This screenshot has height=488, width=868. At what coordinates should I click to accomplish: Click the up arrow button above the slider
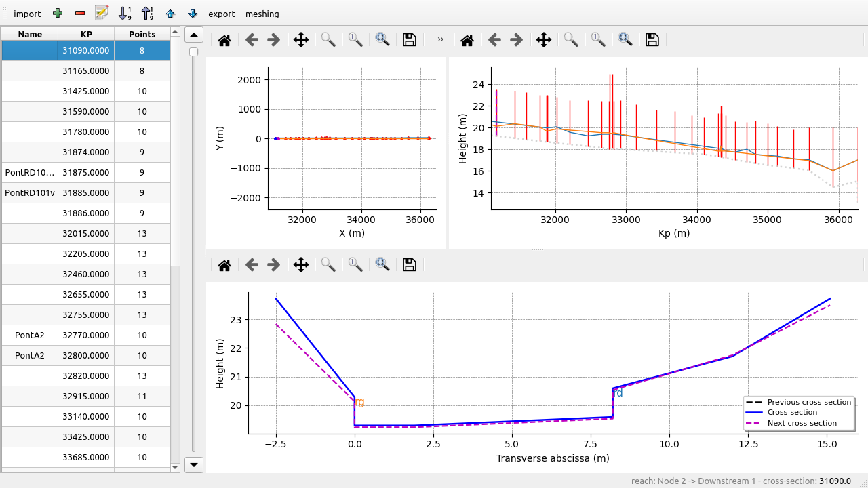[x=194, y=35]
